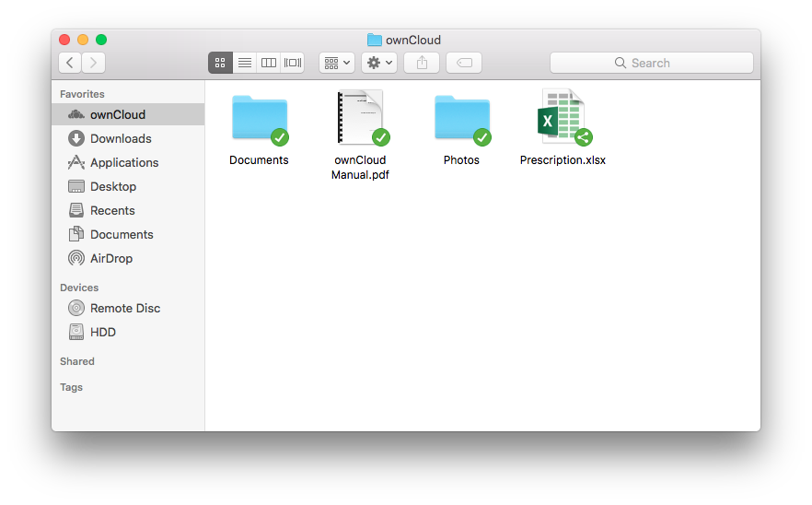Click the Favorites section header

point(82,94)
